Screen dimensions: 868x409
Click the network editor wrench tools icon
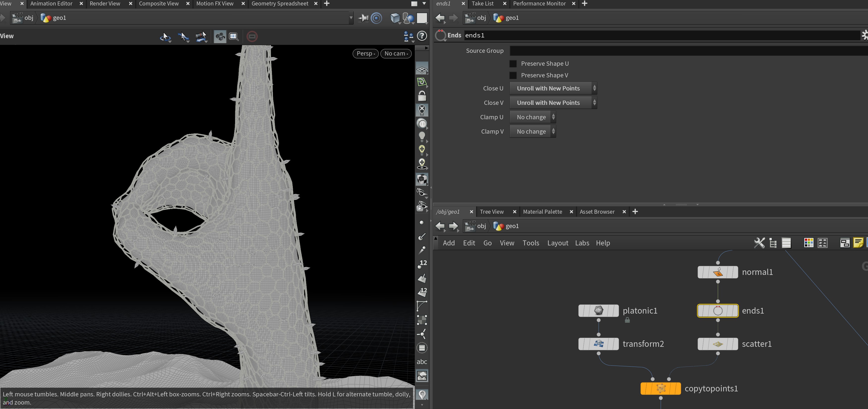coord(759,243)
